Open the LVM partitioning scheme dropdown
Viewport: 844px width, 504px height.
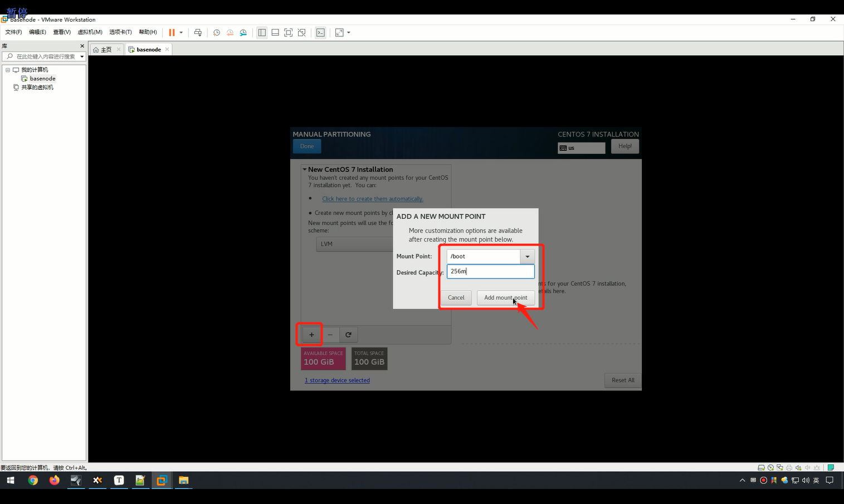355,244
